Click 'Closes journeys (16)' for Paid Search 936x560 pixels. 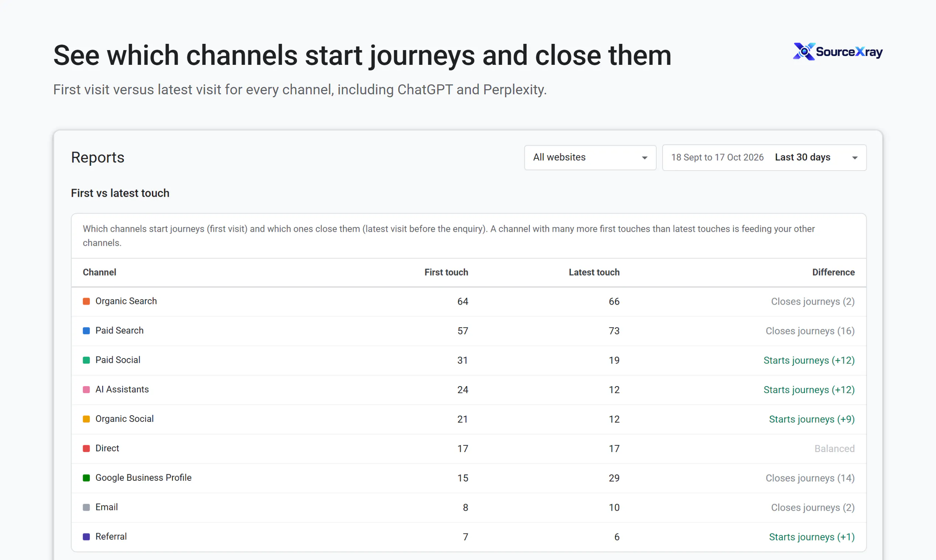810,331
